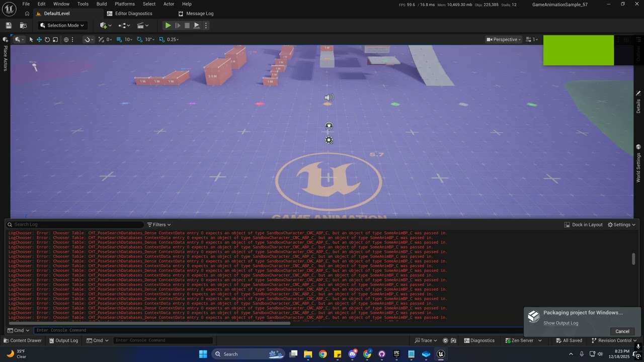644x362 pixels.
Task: Open the log Filters dropdown
Action: (159, 225)
